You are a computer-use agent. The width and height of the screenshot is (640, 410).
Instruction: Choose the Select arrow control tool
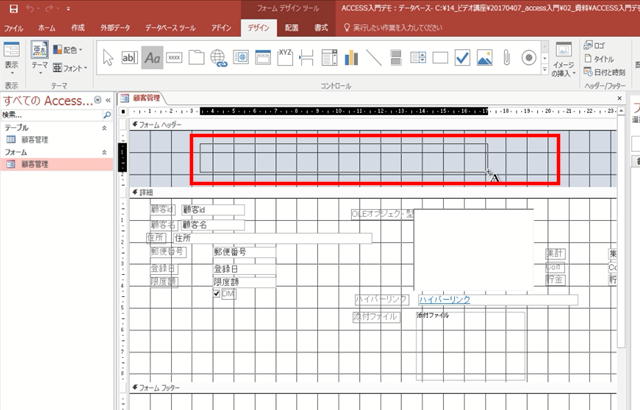click(x=108, y=58)
